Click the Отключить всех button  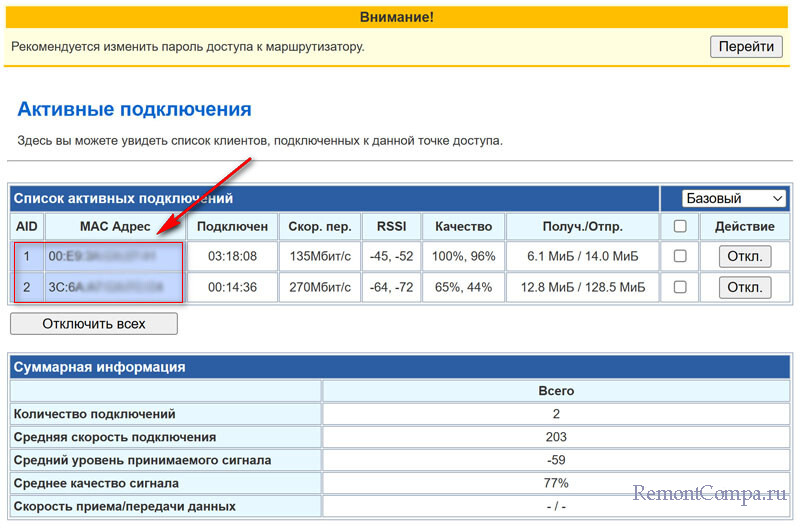93,324
